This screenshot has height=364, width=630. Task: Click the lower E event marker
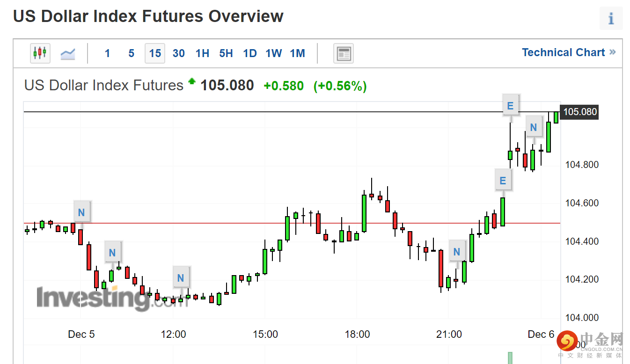coord(503,181)
